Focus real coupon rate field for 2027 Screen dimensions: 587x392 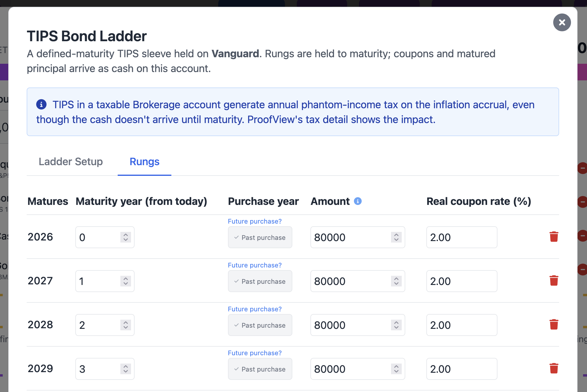click(x=462, y=281)
